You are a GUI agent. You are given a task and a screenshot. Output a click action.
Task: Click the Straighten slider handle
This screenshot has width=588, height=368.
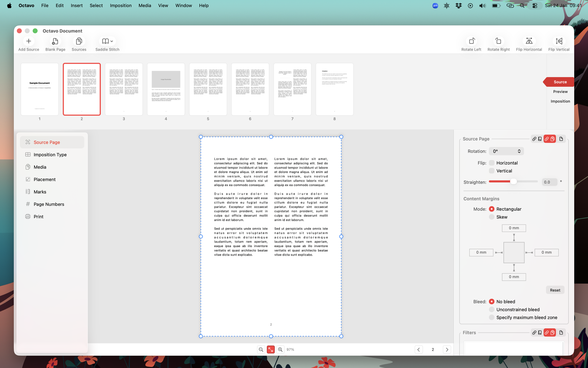tap(514, 182)
